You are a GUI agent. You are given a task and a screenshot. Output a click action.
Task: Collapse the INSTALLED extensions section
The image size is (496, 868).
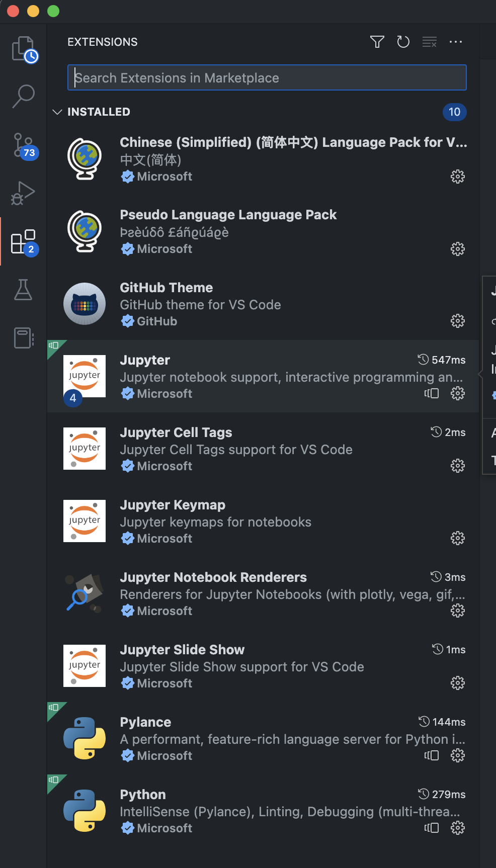point(57,112)
